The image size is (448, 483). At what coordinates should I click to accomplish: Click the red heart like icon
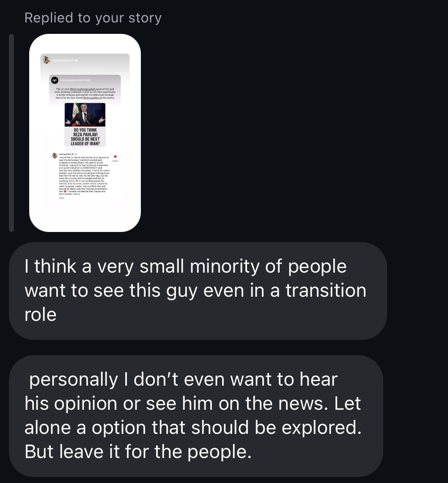(115, 157)
